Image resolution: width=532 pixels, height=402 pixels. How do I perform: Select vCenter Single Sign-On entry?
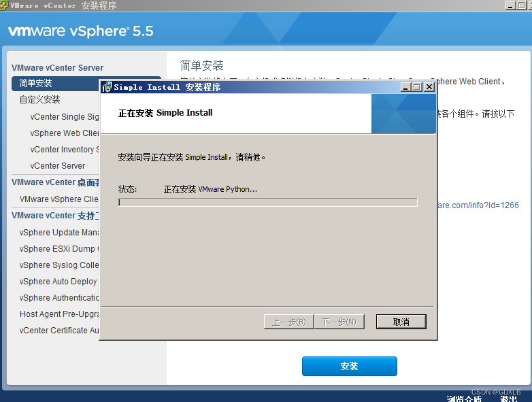coord(65,117)
